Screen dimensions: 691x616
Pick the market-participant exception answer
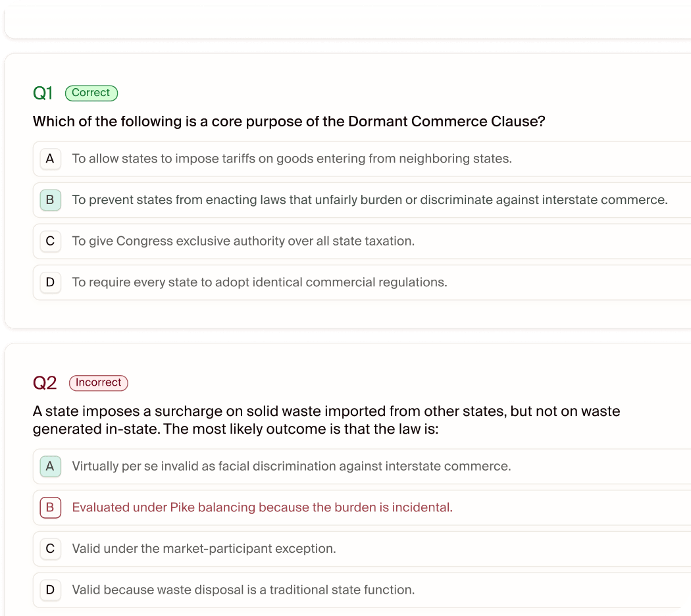pos(362,549)
